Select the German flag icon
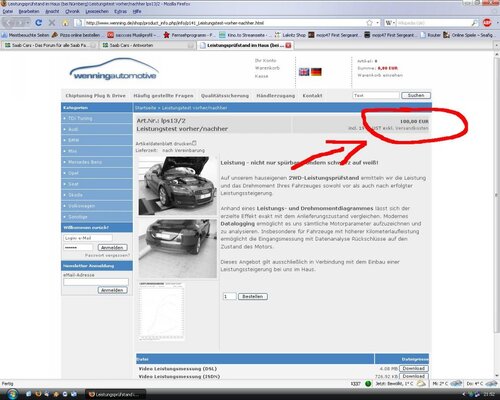The width and height of the screenshot is (500, 400). pos(316,72)
